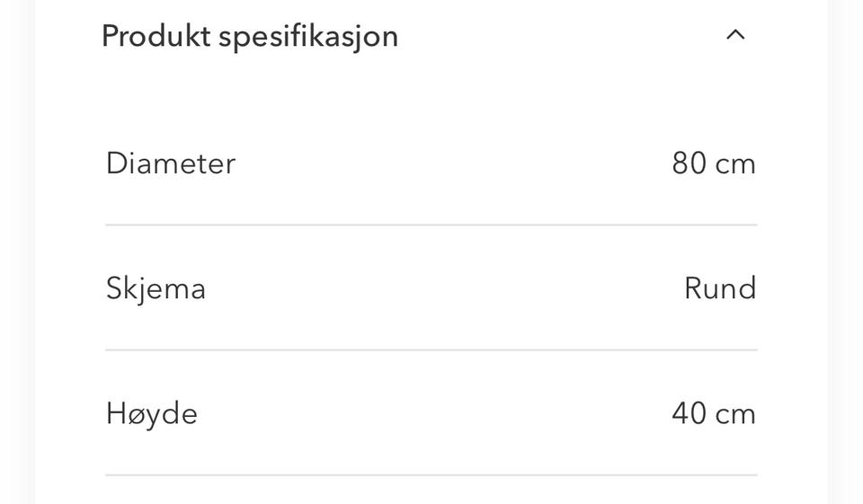This screenshot has width=863, height=504.
Task: Click the cm unit beside 40
Action: point(734,415)
